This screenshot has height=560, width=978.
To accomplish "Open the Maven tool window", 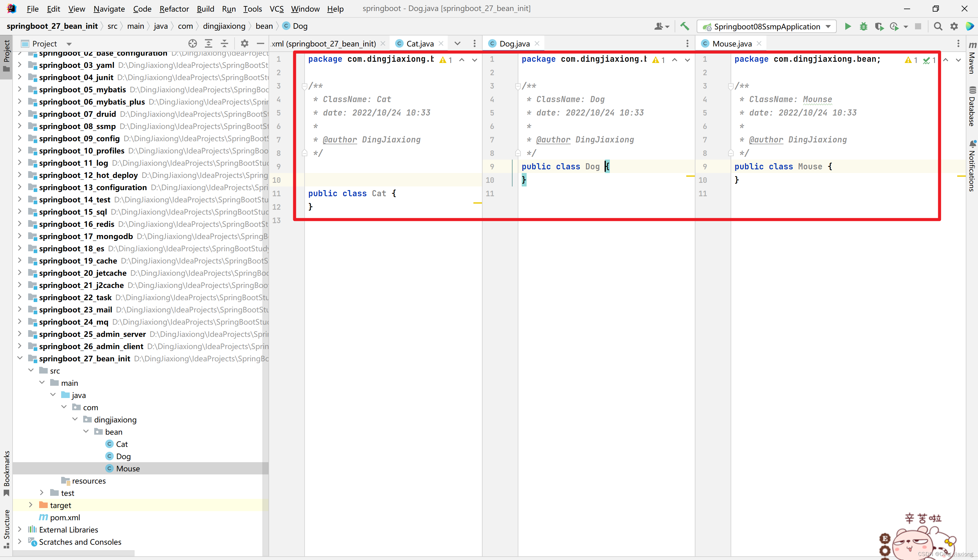I will pyautogui.click(x=972, y=58).
